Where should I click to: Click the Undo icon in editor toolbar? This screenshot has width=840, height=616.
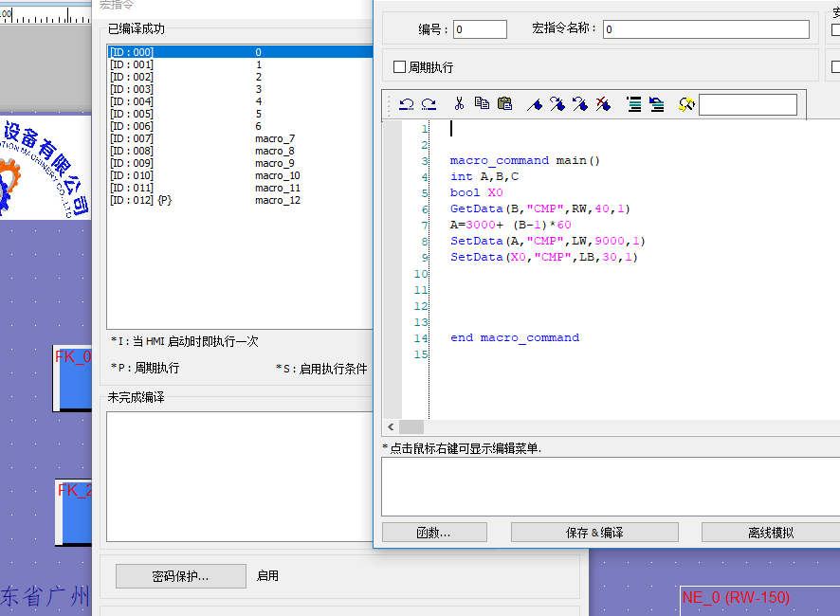407,104
